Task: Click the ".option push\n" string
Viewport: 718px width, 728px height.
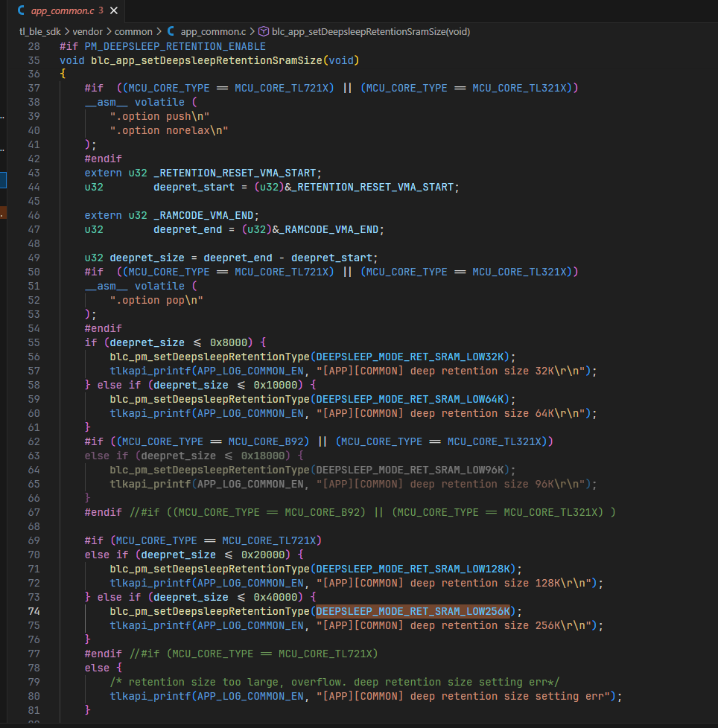Action: tap(159, 117)
